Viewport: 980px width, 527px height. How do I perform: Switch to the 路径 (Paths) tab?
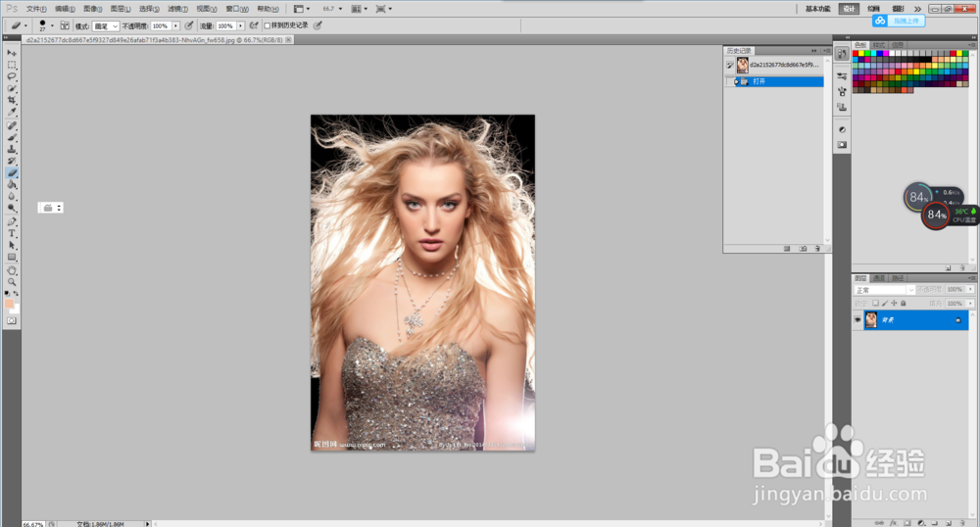(x=898, y=278)
